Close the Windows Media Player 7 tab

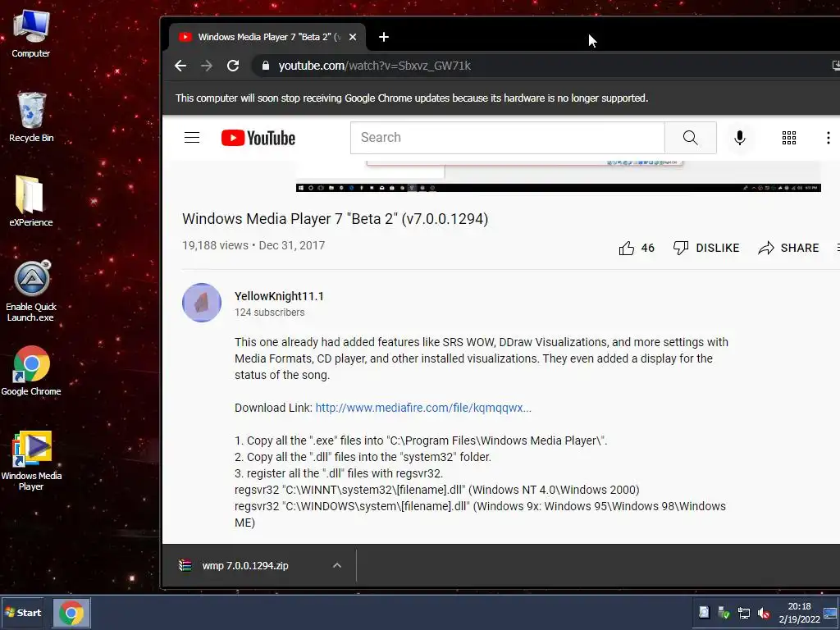[353, 37]
